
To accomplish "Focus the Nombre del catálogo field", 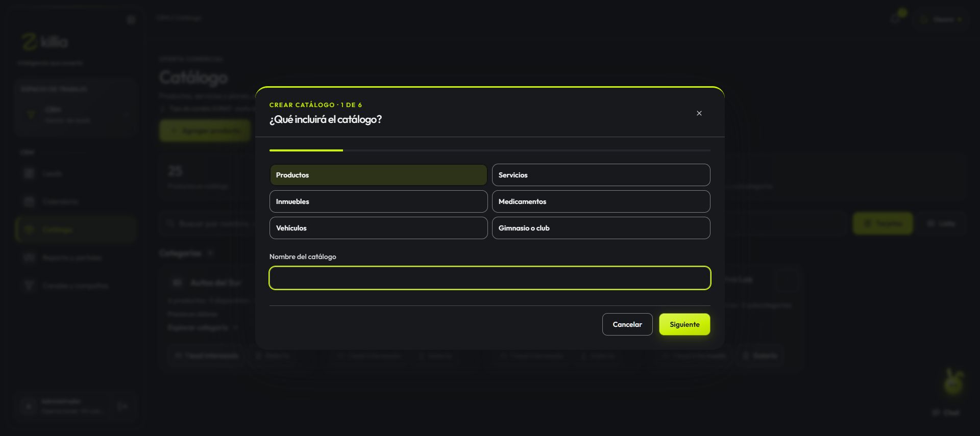I will point(490,278).
